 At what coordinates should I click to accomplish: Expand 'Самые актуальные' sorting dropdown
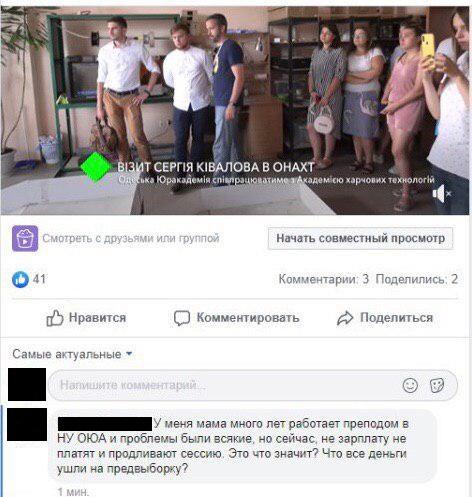tap(72, 354)
